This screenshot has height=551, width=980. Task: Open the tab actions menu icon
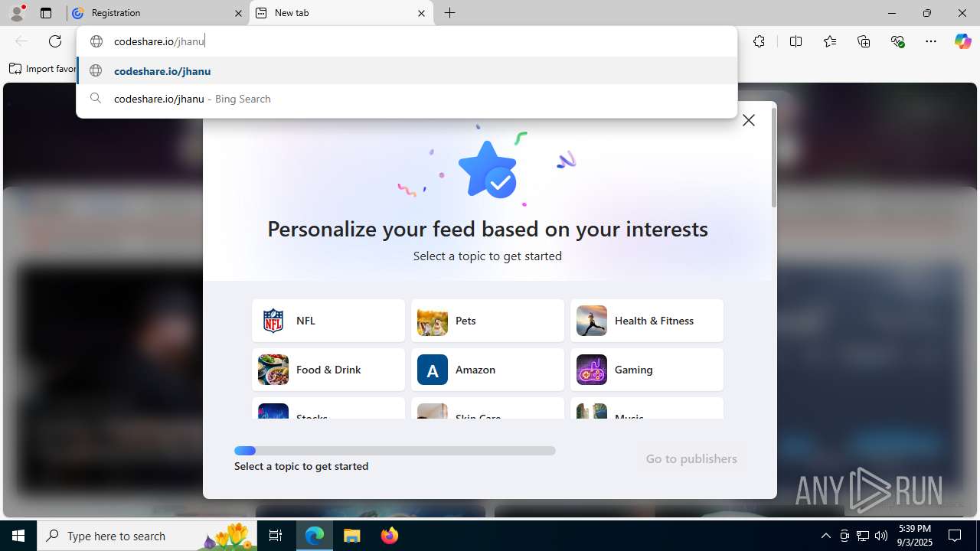pyautogui.click(x=46, y=13)
